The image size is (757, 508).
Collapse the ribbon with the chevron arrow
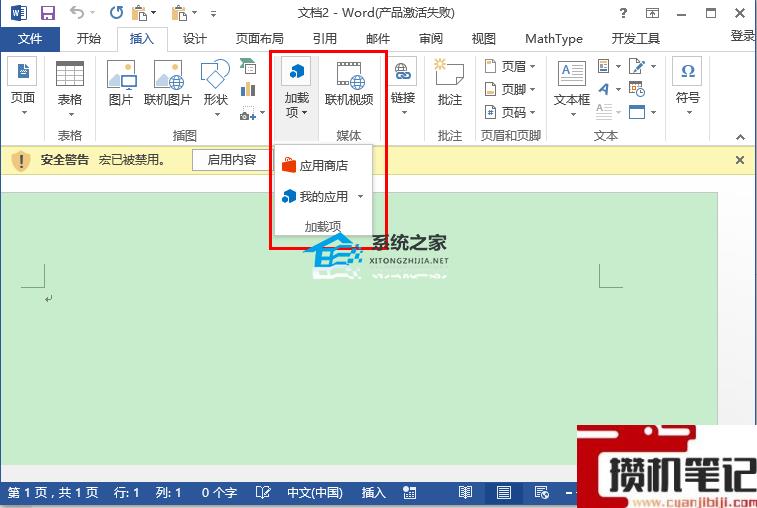point(740,137)
